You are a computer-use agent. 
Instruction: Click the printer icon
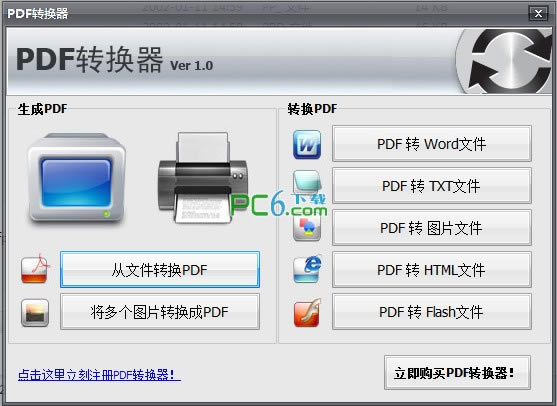click(203, 178)
